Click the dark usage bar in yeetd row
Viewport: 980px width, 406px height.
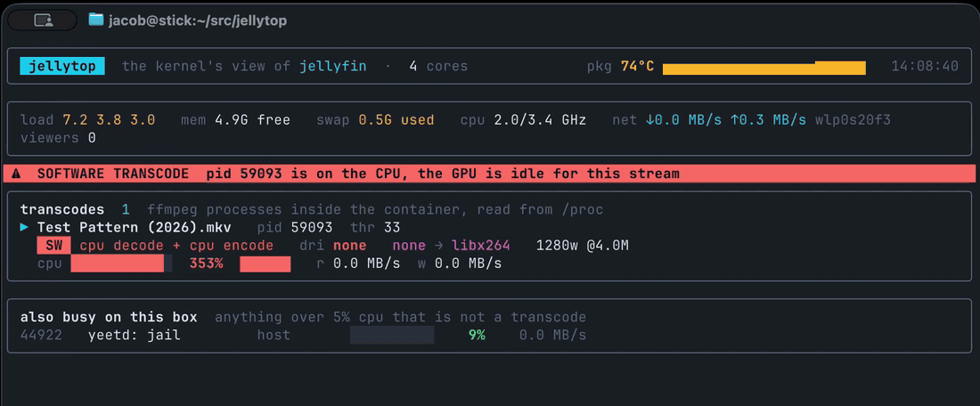click(392, 336)
